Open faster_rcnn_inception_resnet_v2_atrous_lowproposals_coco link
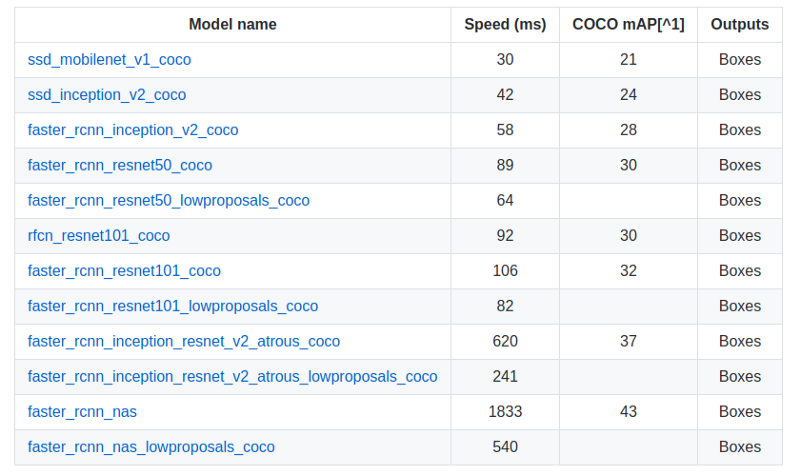800x474 pixels. pyautogui.click(x=233, y=377)
